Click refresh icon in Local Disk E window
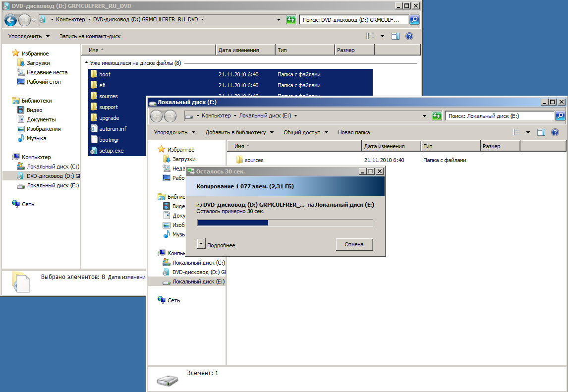Screen dimensions: 568x392 coord(437,116)
